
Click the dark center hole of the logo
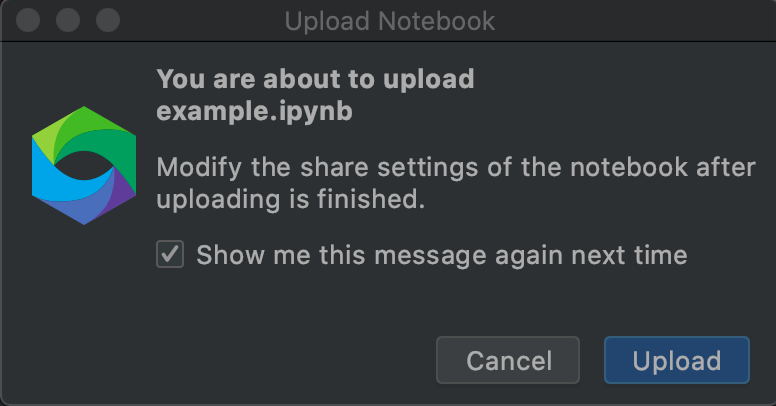point(83,166)
